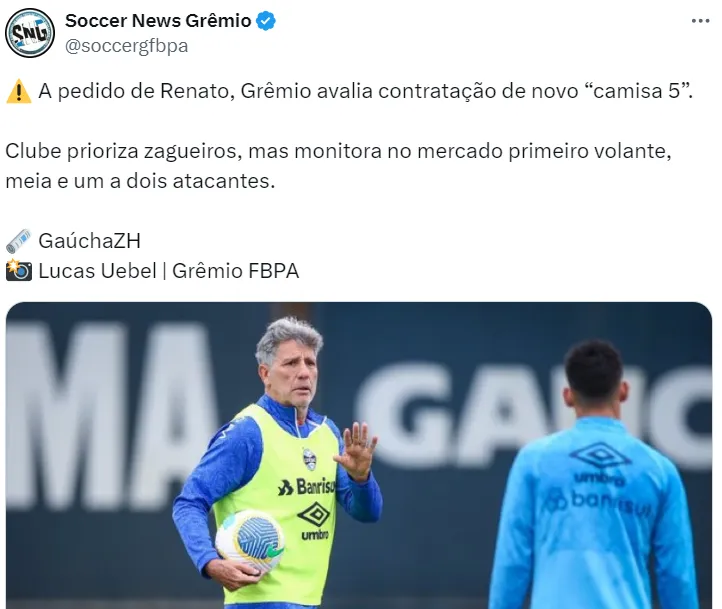Click the soccer ball the coach holds

point(249,539)
